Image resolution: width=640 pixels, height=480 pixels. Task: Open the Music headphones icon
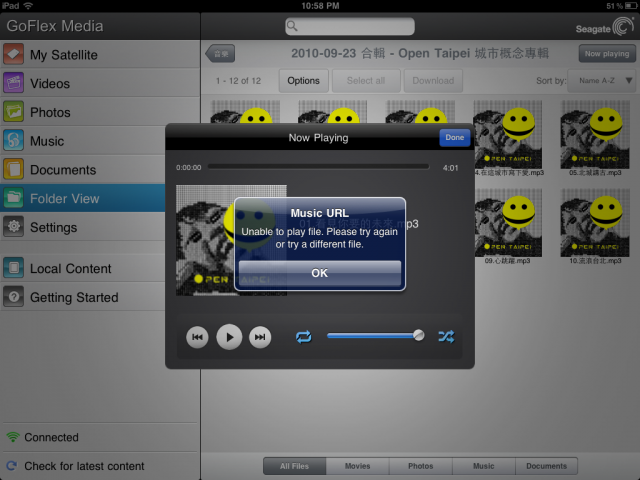pos(13,141)
